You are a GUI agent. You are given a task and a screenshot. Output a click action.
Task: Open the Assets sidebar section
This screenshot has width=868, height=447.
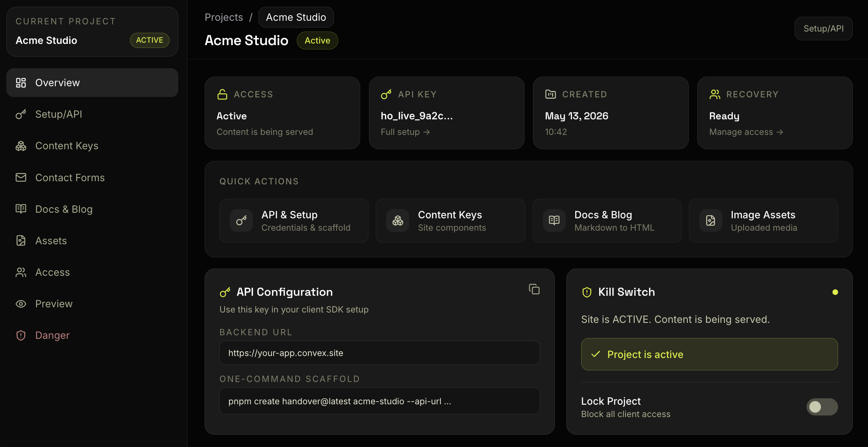(x=92, y=241)
